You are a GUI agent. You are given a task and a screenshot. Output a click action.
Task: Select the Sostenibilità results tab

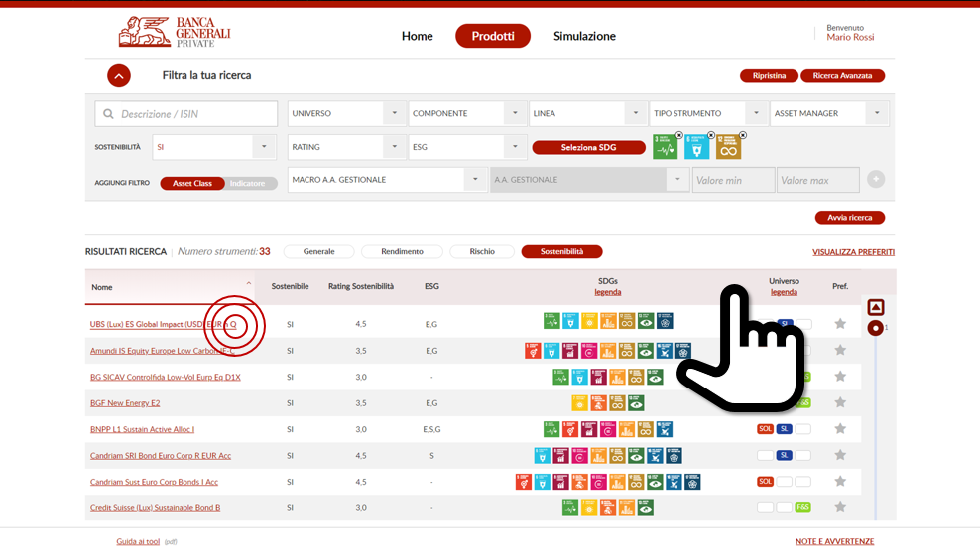pyautogui.click(x=561, y=251)
